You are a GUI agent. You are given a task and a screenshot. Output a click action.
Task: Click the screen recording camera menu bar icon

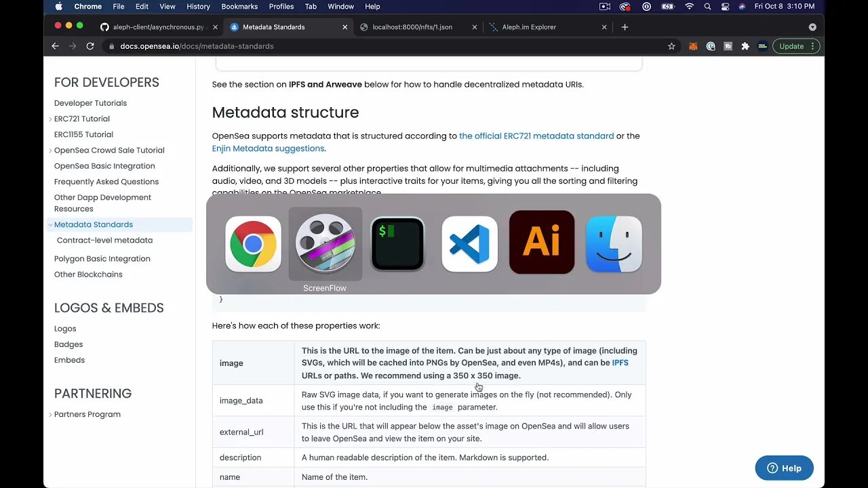(x=605, y=6)
